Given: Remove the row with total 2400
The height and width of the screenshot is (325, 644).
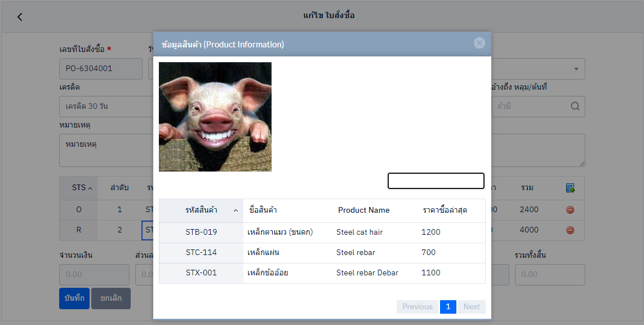Looking at the screenshot, I should point(570,210).
